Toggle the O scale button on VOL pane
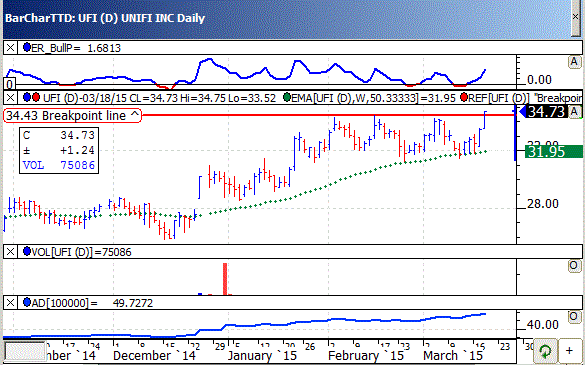 pyautogui.click(x=574, y=266)
